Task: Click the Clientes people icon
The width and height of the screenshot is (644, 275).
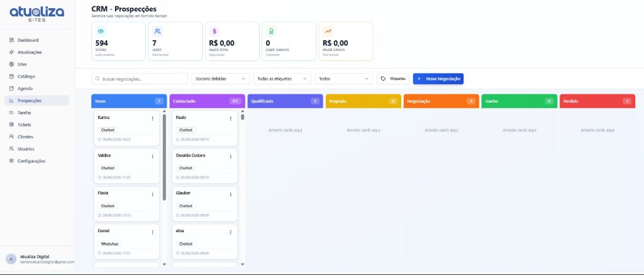Action: [11, 137]
